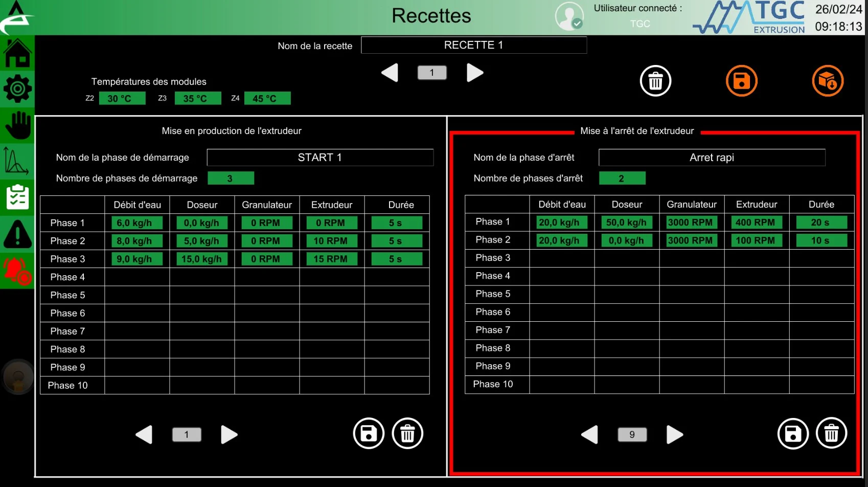Viewport: 868px width, 487px height.
Task: Edit start Phase 1 duration 5 s
Action: pos(397,223)
